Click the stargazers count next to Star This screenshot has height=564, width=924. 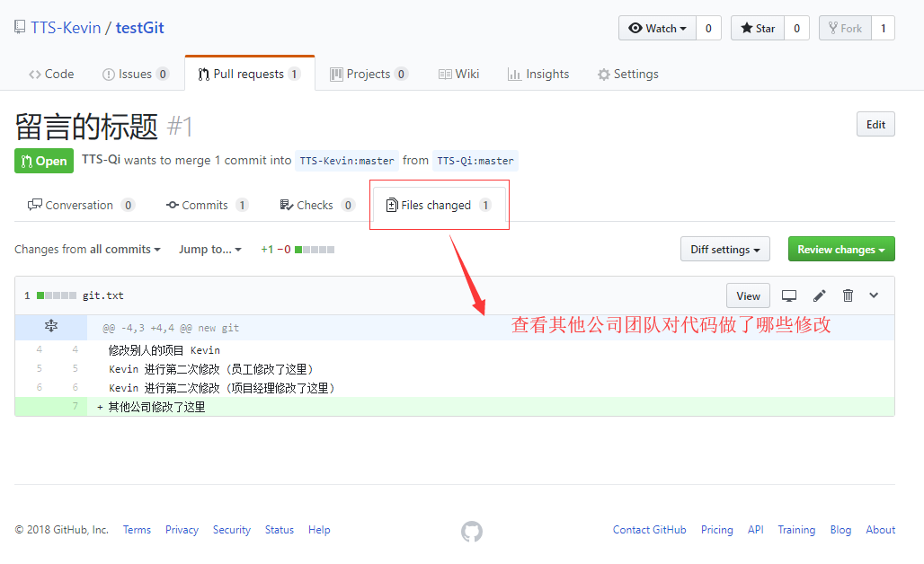point(796,28)
